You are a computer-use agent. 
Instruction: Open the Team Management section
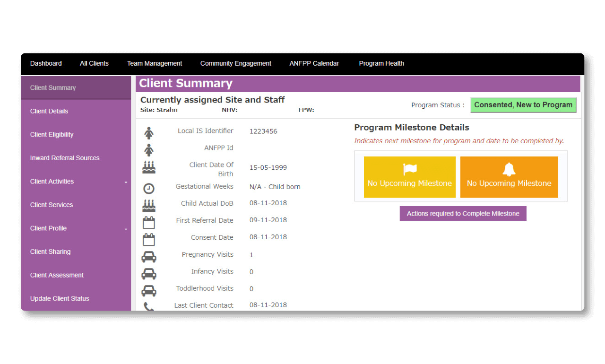click(x=154, y=63)
